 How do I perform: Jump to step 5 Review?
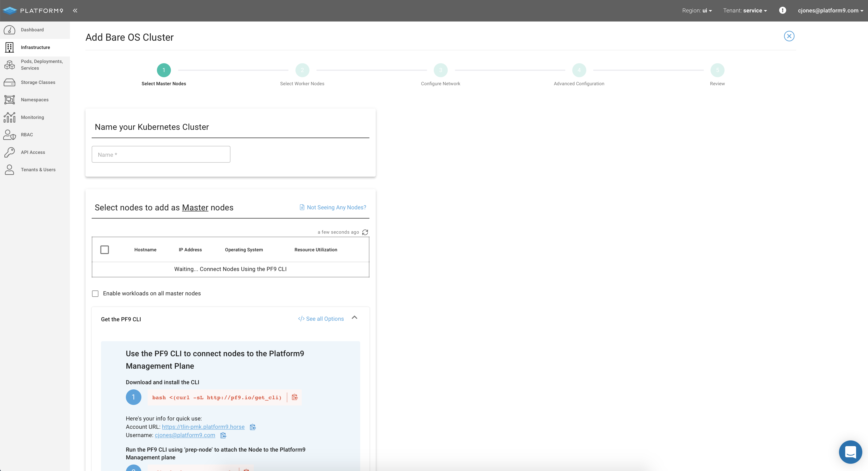(x=717, y=70)
